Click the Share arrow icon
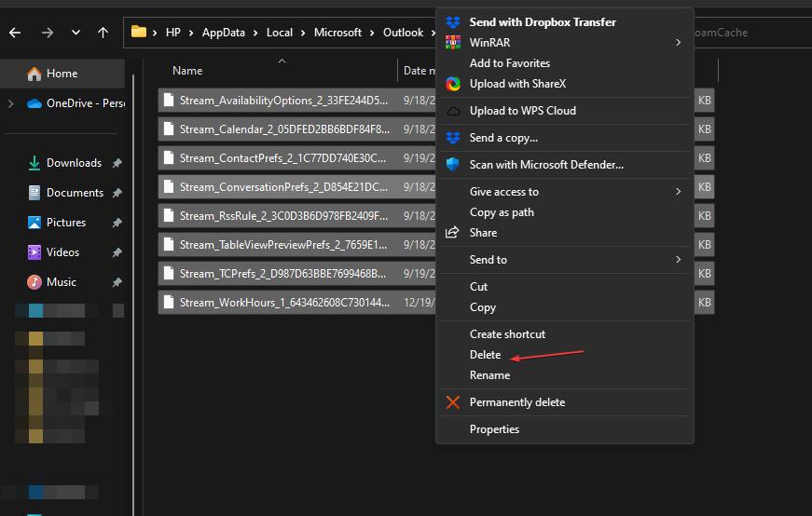Screen dimensions: 812x516 pyautogui.click(x=453, y=233)
